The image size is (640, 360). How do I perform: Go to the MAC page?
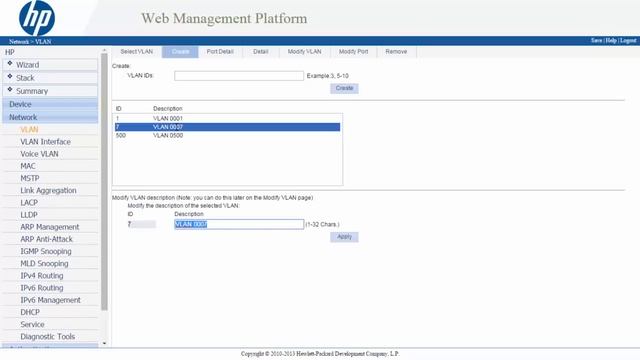click(28, 166)
